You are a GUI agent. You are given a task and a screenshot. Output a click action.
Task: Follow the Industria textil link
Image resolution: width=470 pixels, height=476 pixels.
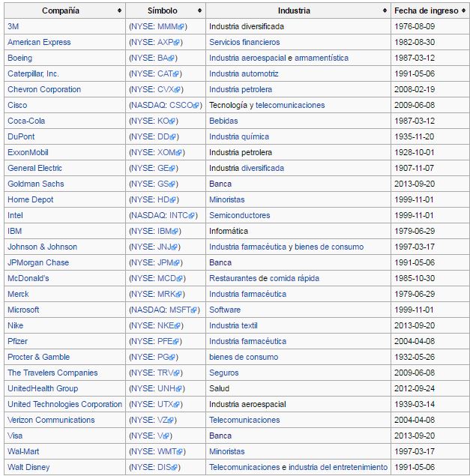(x=233, y=325)
